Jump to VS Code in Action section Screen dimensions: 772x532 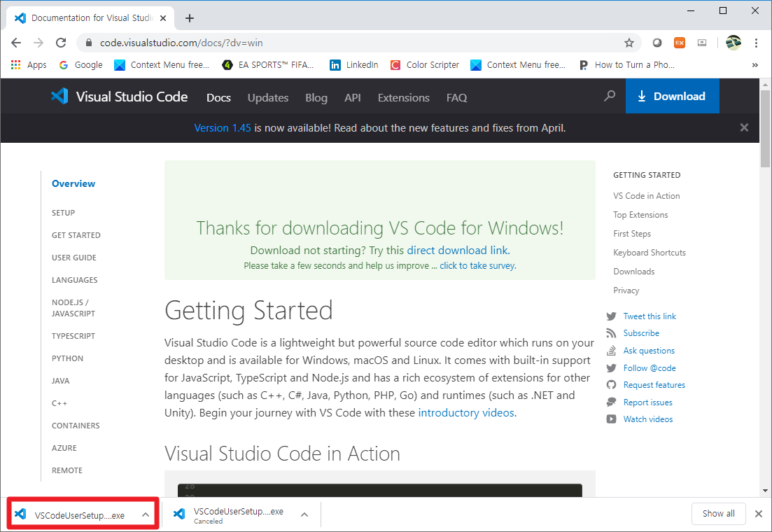click(647, 195)
